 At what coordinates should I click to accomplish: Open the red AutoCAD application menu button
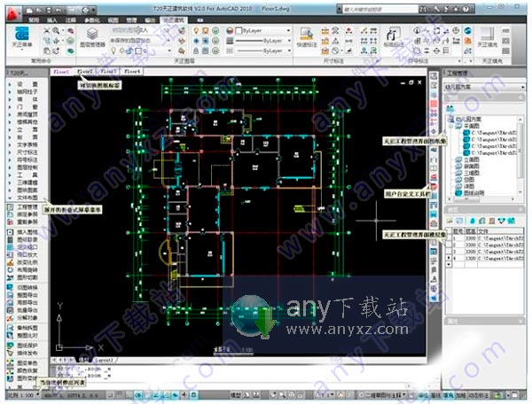[13, 14]
